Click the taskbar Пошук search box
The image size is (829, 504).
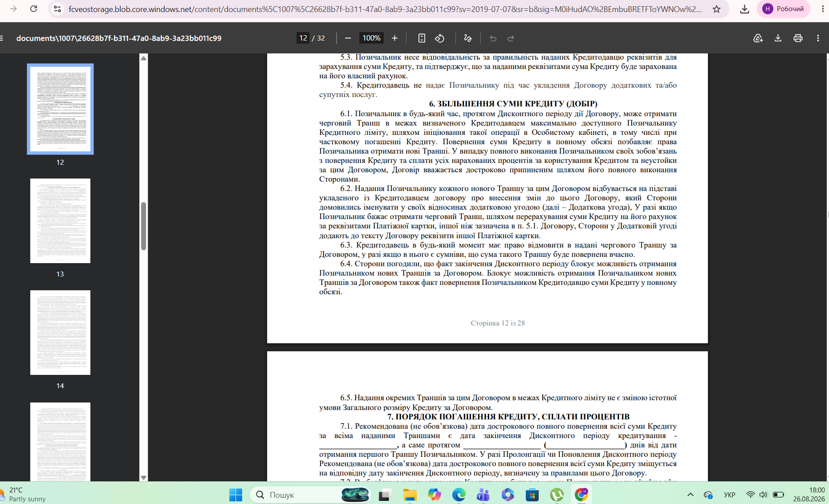pos(310,495)
